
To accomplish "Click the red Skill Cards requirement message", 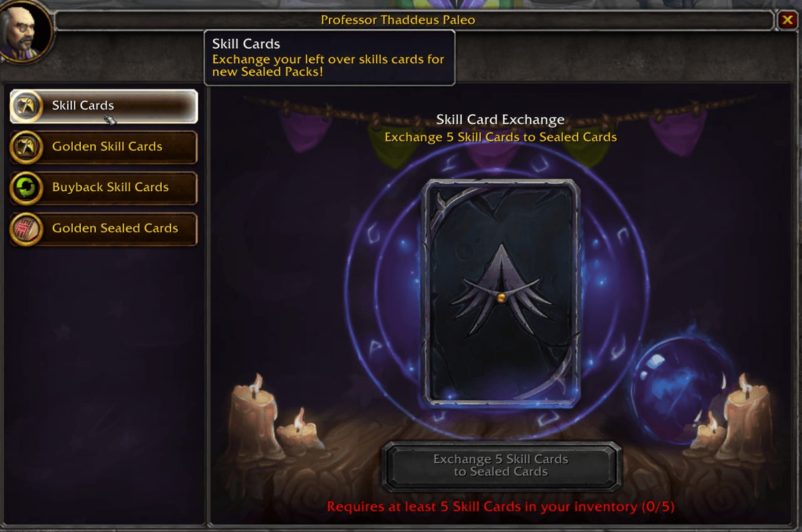I will (500, 507).
